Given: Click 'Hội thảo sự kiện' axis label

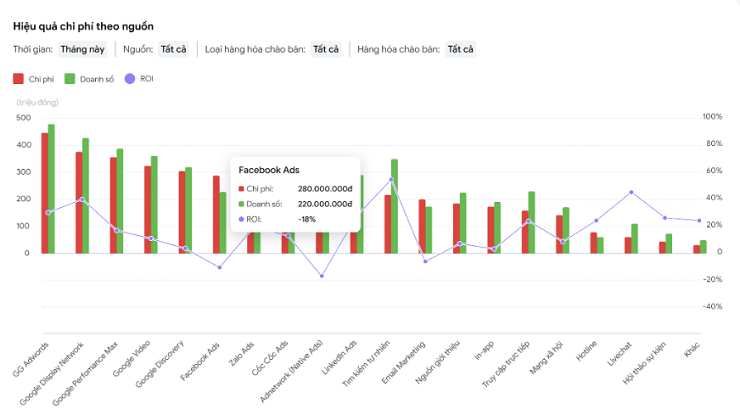Looking at the screenshot, I should pos(644,363).
